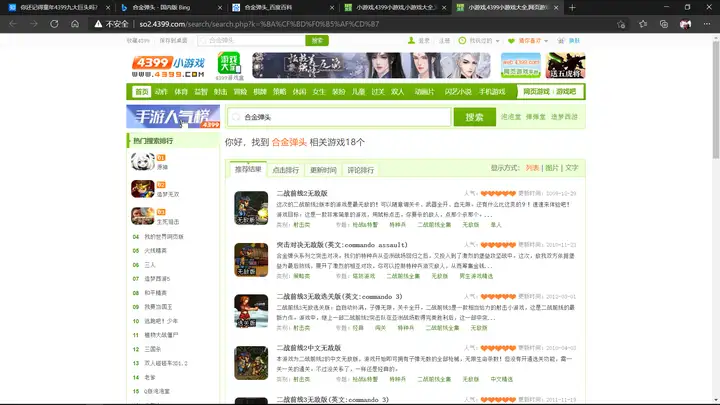The width and height of the screenshot is (720, 405).
Task: Go to the browser Home icon
Action: (x=75, y=24)
